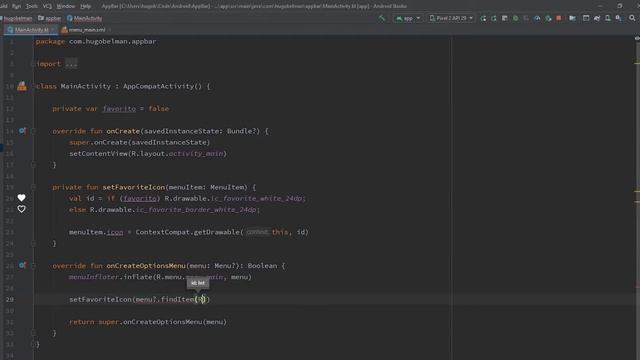Screen dimensions: 640x360
Task: Click the override gutter icon for onCreate
Action: [22, 131]
